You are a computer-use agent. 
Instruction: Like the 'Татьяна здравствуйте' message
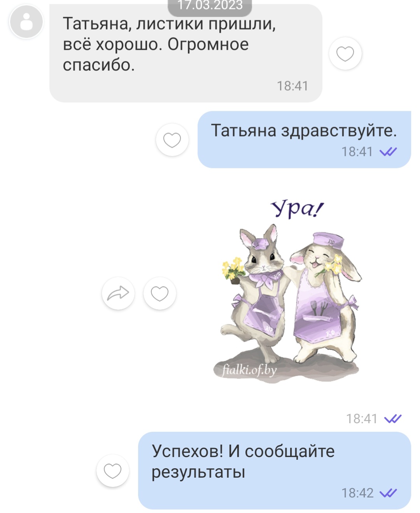172,140
